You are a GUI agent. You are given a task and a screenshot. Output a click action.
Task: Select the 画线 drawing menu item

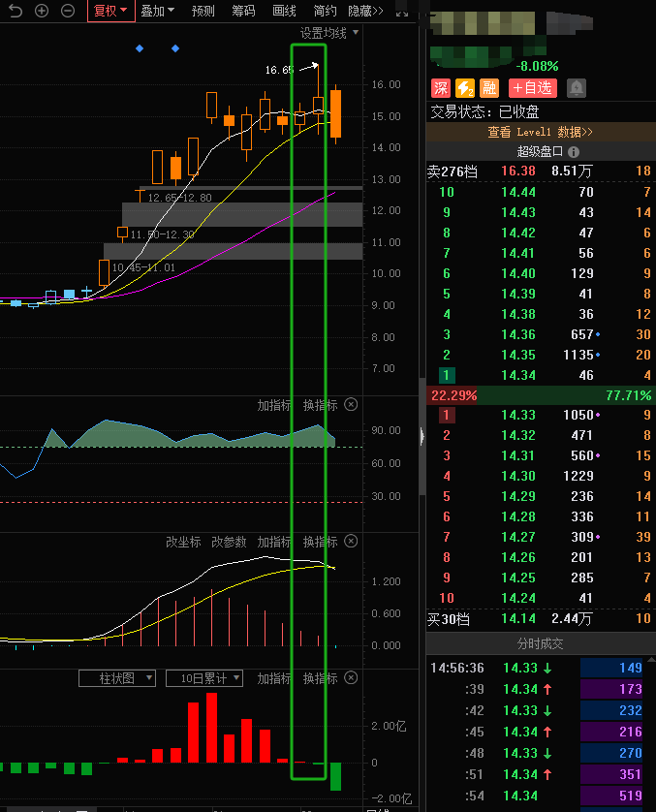click(284, 11)
